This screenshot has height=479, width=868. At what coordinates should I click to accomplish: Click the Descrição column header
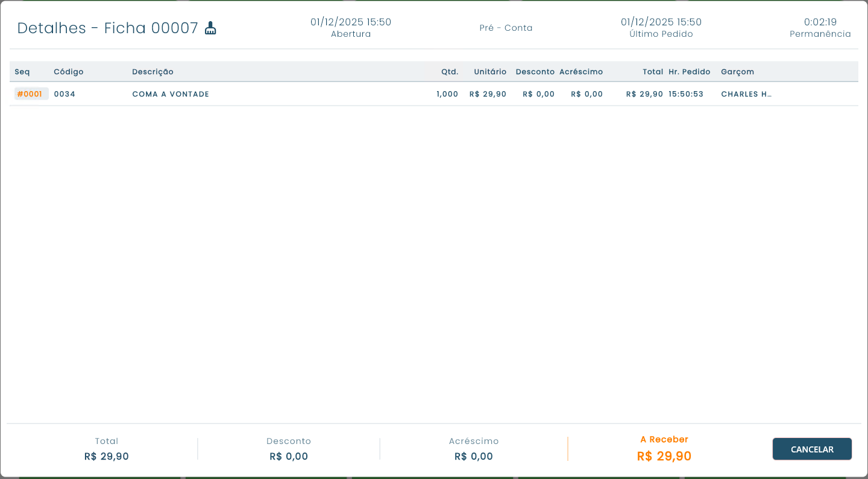pyautogui.click(x=153, y=72)
